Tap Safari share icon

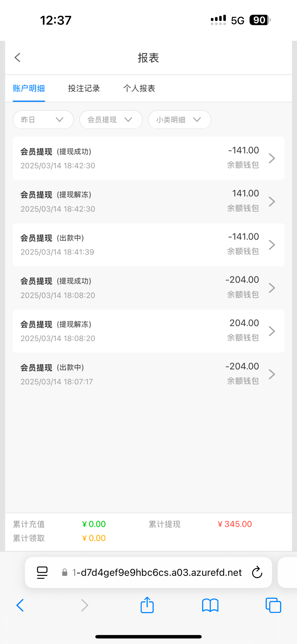click(x=147, y=605)
